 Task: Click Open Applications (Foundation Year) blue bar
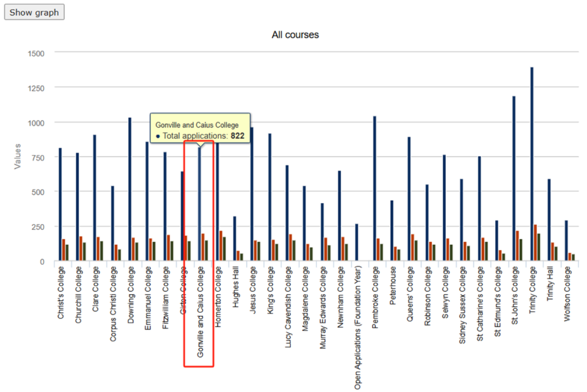357,242
